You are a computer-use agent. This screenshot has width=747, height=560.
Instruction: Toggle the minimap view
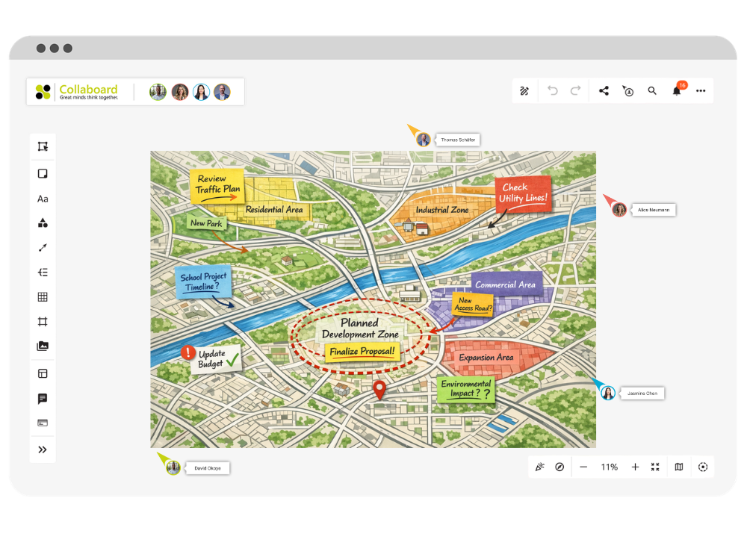click(x=678, y=467)
